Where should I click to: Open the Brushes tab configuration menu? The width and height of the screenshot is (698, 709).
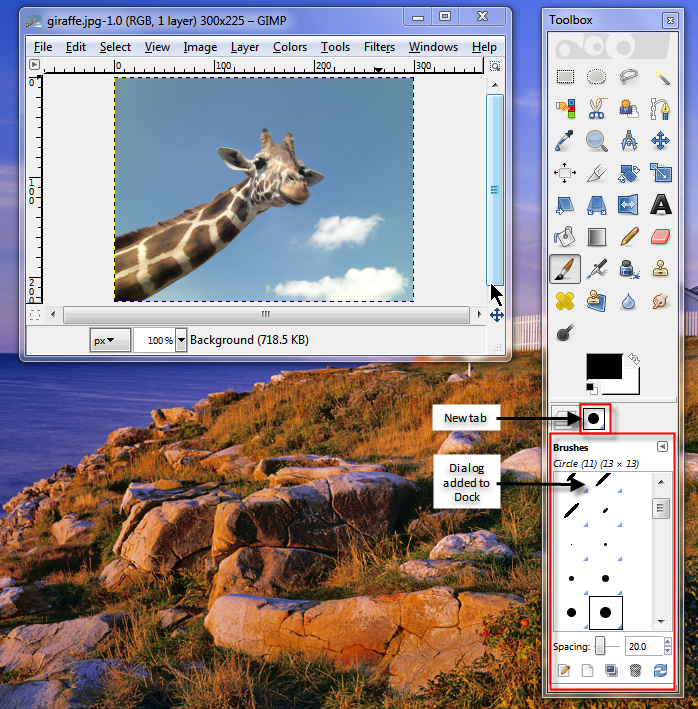point(661,447)
